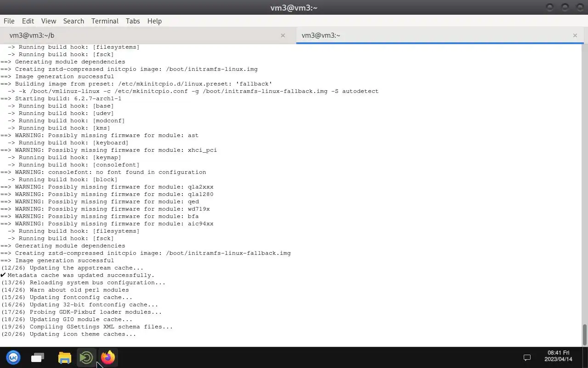This screenshot has width=588, height=368.
Task: Activate the terminal icon in taskbar
Action: 86,357
